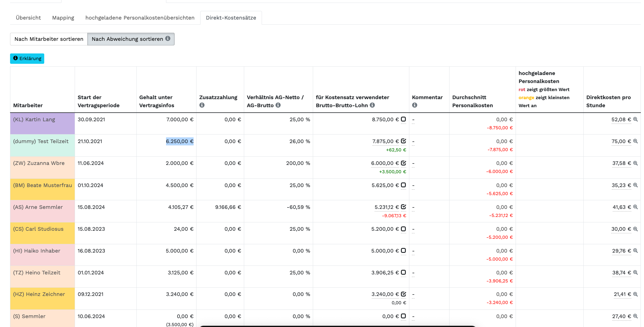Click start date 01.01.2024 for Heino Teilzeit

[x=91, y=273]
